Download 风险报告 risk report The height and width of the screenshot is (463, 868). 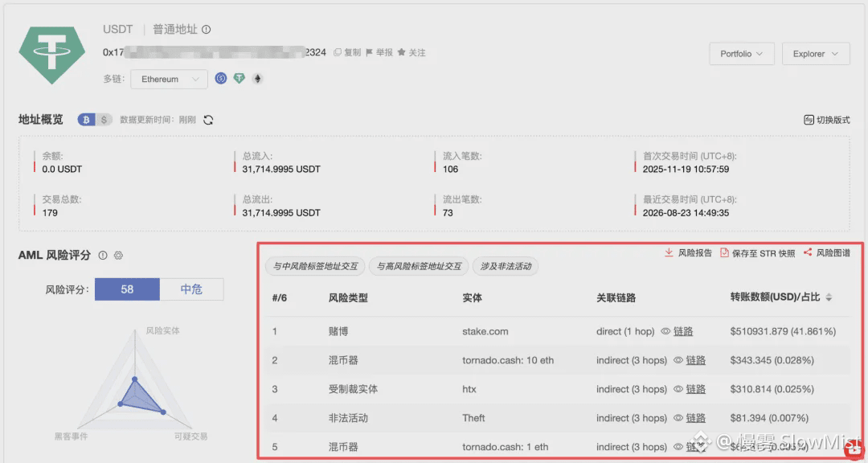click(x=688, y=252)
